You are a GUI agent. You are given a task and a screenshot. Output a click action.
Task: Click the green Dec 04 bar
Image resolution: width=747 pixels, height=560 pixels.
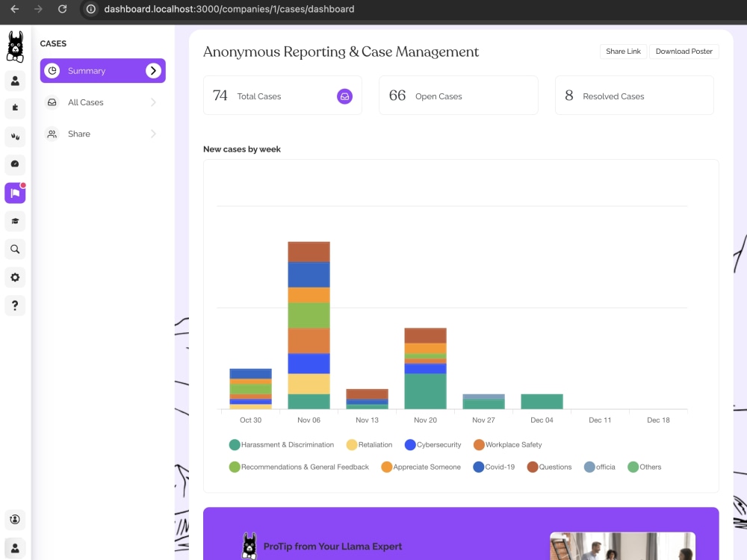[542, 402]
